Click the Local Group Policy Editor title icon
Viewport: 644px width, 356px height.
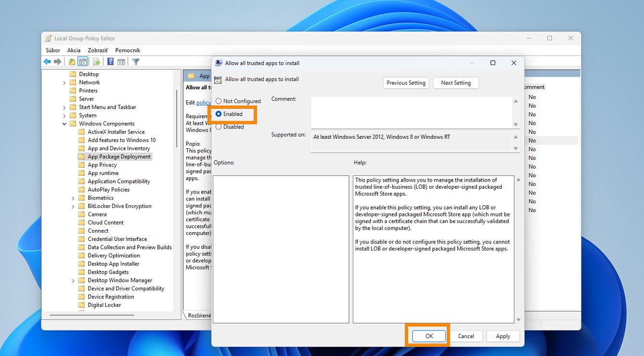coord(48,39)
